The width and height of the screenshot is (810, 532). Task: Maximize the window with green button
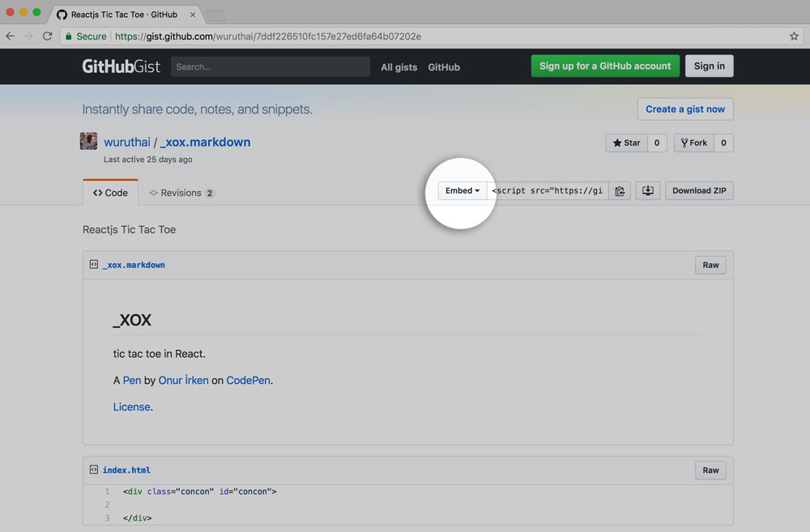(36, 12)
